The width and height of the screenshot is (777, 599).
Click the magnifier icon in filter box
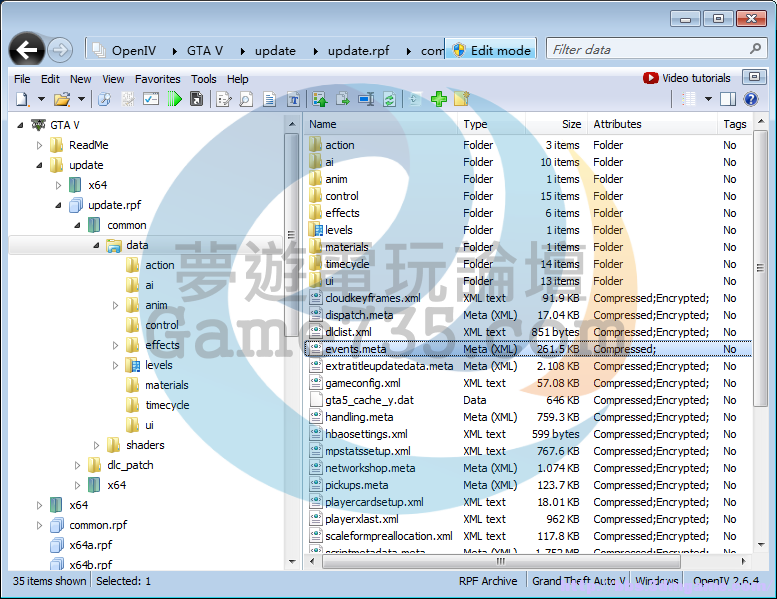click(x=756, y=49)
